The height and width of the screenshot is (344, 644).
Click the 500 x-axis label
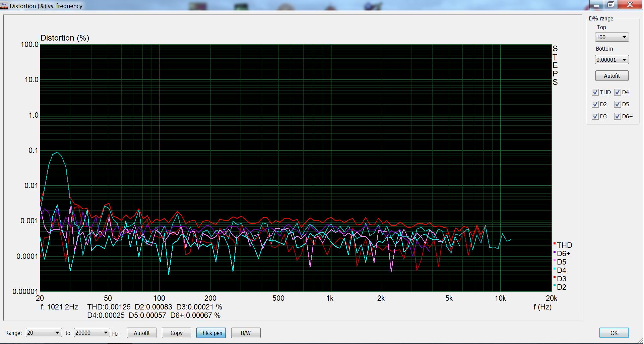[278, 298]
